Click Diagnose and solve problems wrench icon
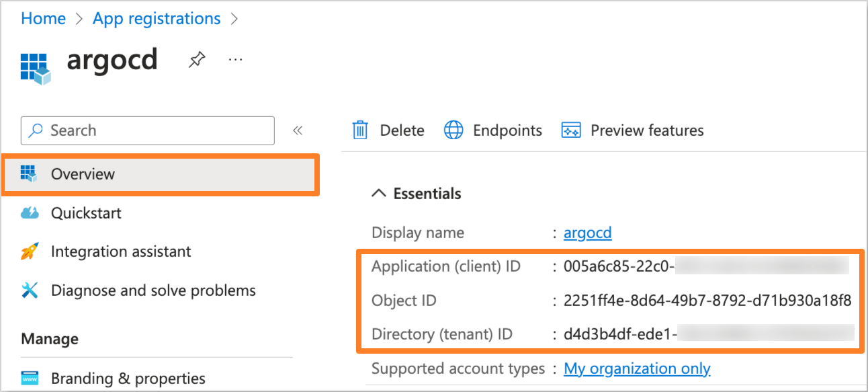 click(30, 290)
